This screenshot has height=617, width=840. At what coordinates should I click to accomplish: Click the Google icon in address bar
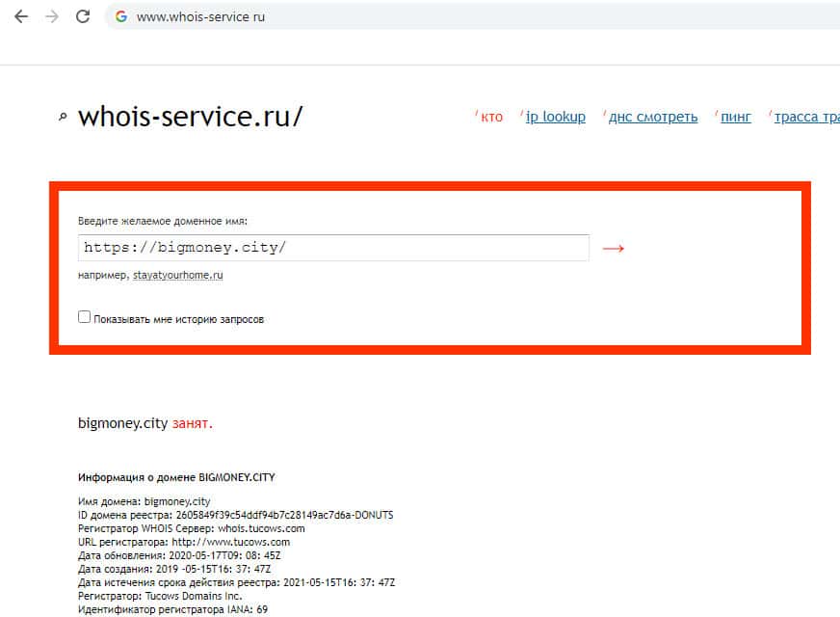121,16
